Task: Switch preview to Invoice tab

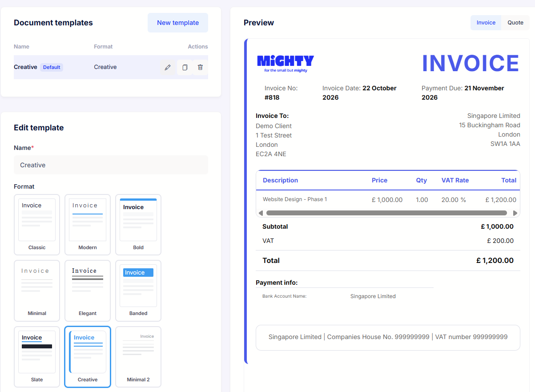Action: pos(486,23)
